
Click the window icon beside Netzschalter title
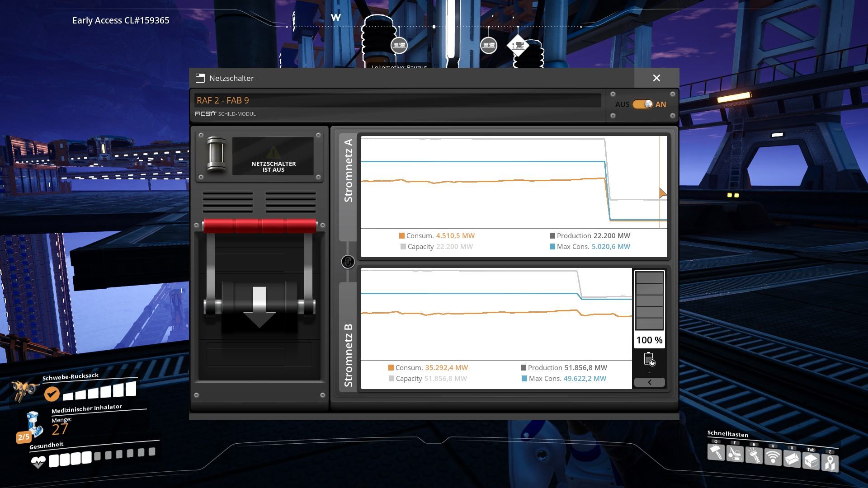[200, 78]
